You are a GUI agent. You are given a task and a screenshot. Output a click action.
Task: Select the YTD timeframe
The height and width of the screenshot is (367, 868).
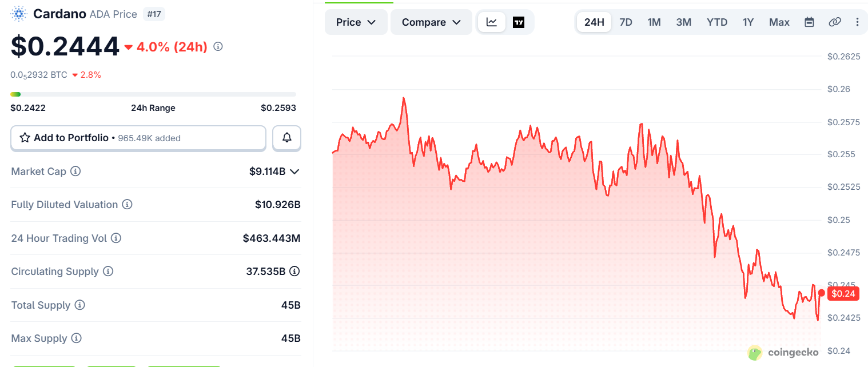click(x=717, y=22)
